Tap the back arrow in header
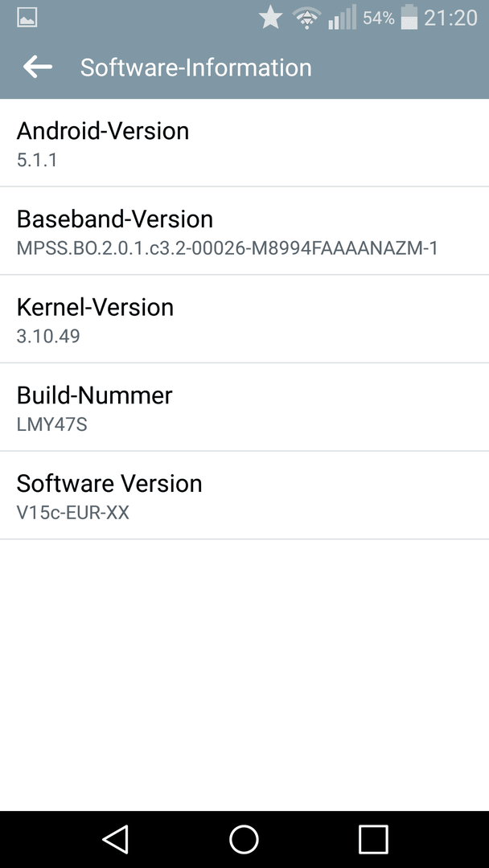The height and width of the screenshot is (868, 489). point(38,67)
